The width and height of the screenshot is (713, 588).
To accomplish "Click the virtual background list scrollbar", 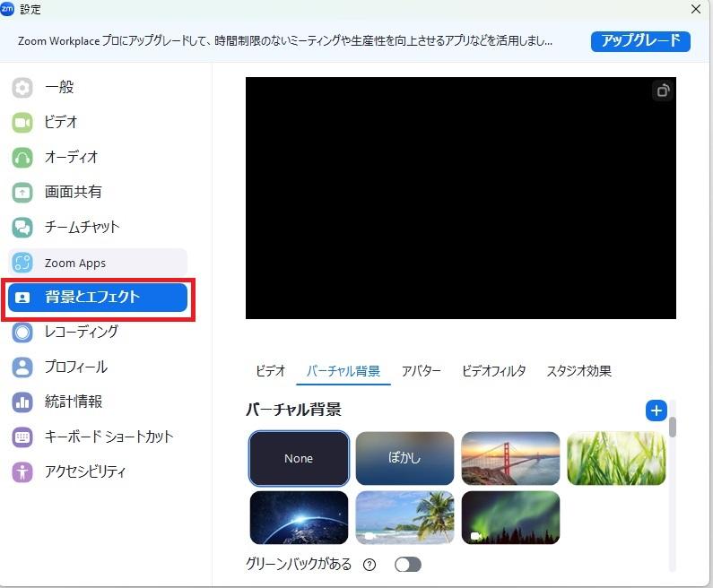I will pyautogui.click(x=672, y=427).
